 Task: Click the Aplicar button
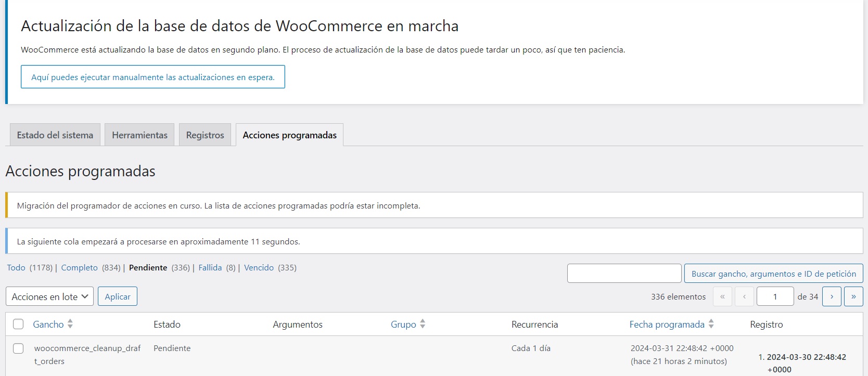[118, 296]
